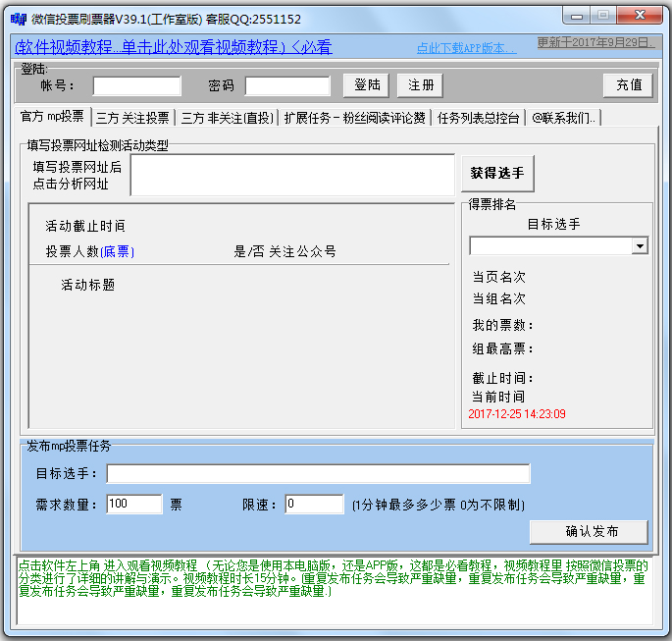Click the 当页名次 label
The height and width of the screenshot is (641, 672).
tap(499, 277)
